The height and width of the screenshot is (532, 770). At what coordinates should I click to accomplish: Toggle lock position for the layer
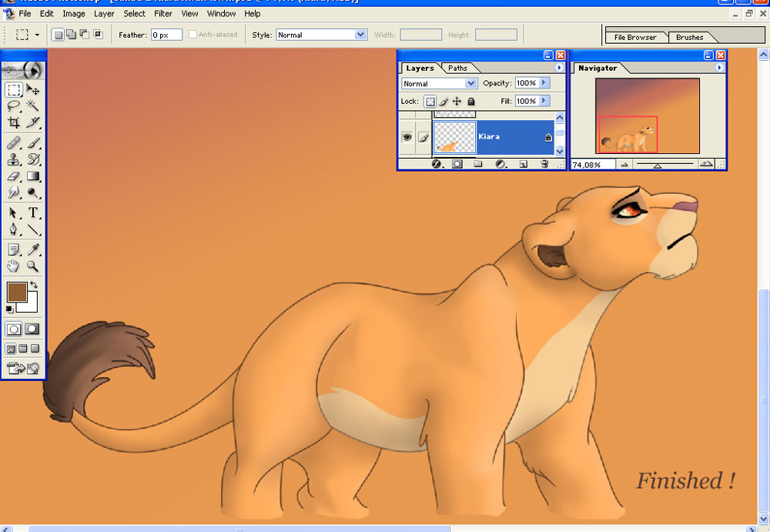pos(457,102)
